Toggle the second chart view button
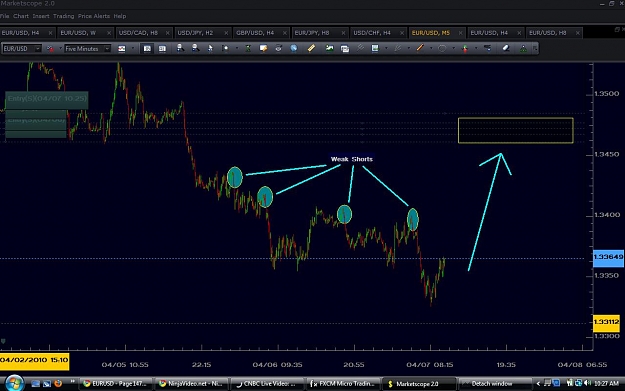625x391 pixels. 162,49
